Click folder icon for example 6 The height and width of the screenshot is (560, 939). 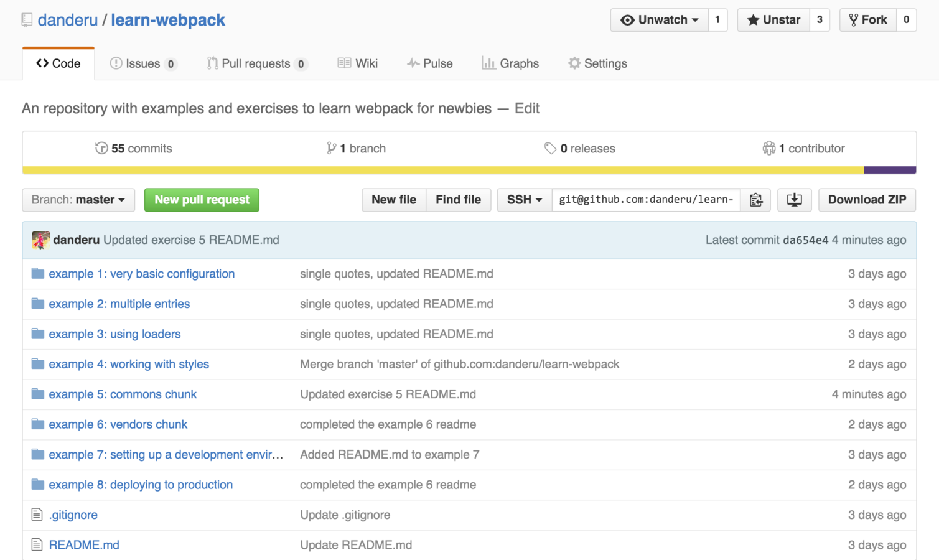click(38, 424)
